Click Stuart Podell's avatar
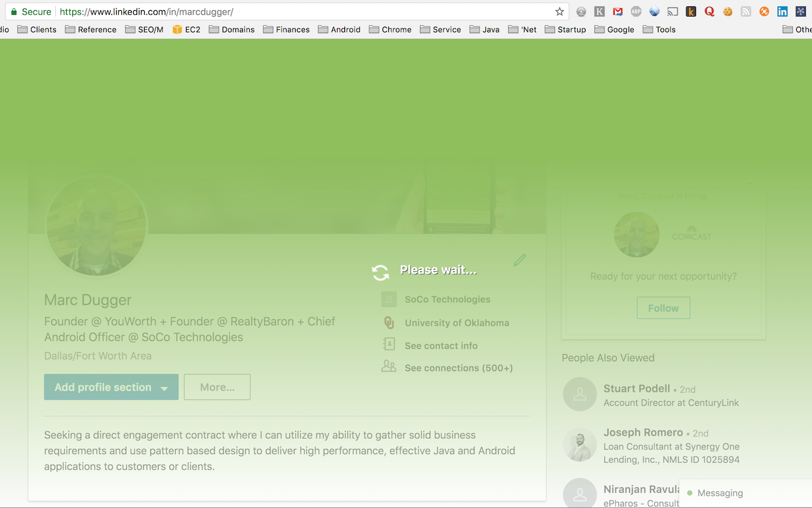Image resolution: width=812 pixels, height=508 pixels. coord(580,394)
